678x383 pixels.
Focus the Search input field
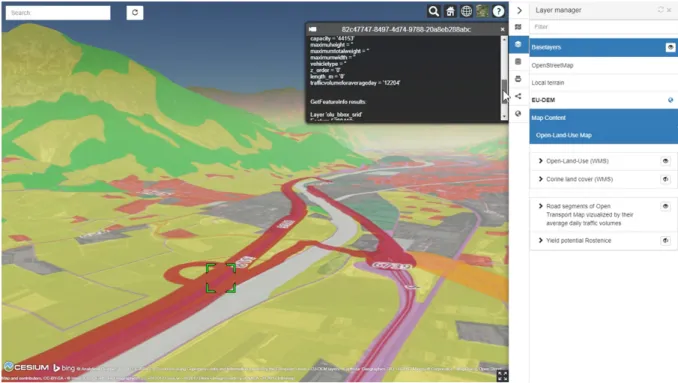pos(58,13)
